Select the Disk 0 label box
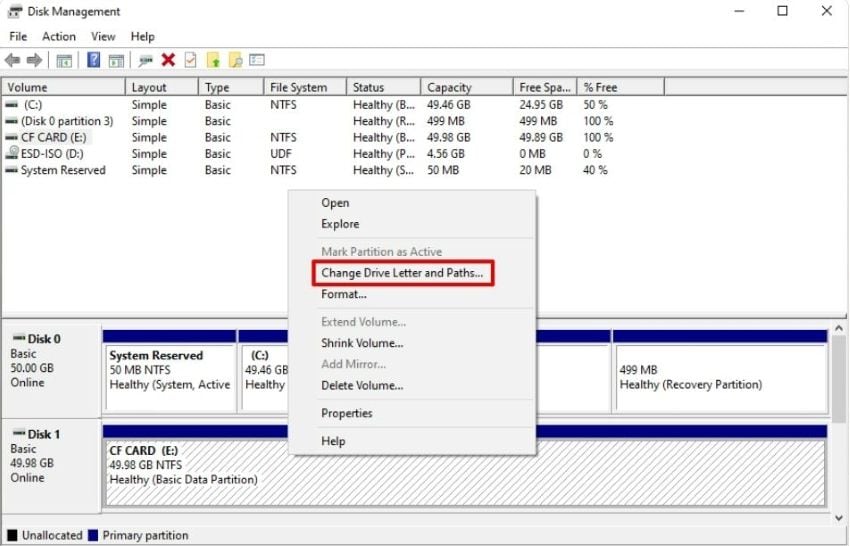Screen dimensions: 850x546 pos(51,371)
